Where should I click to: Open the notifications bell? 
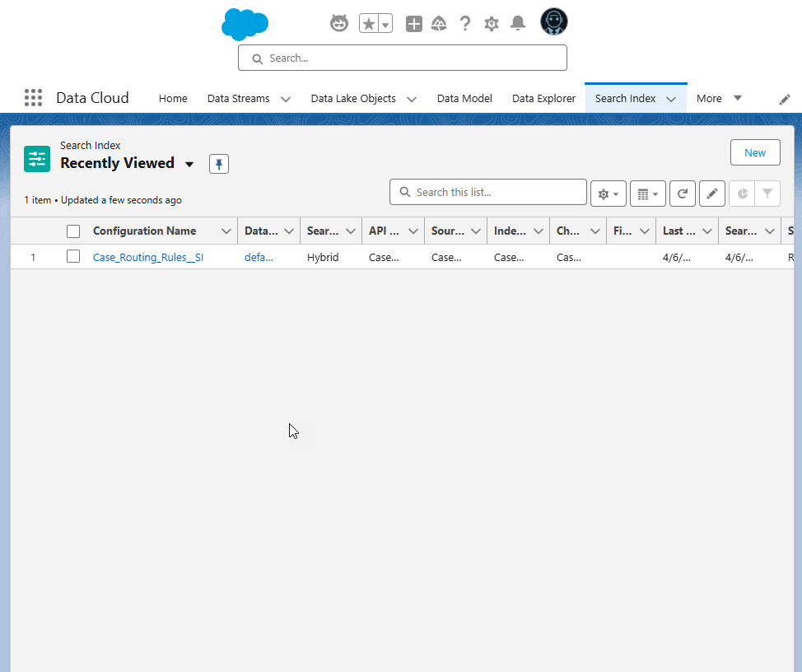click(x=518, y=24)
